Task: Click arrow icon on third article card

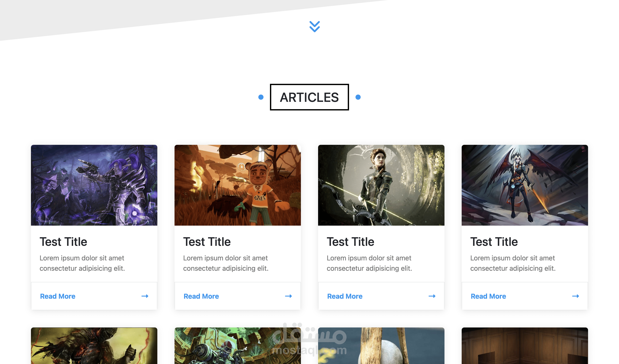Action: [432, 296]
